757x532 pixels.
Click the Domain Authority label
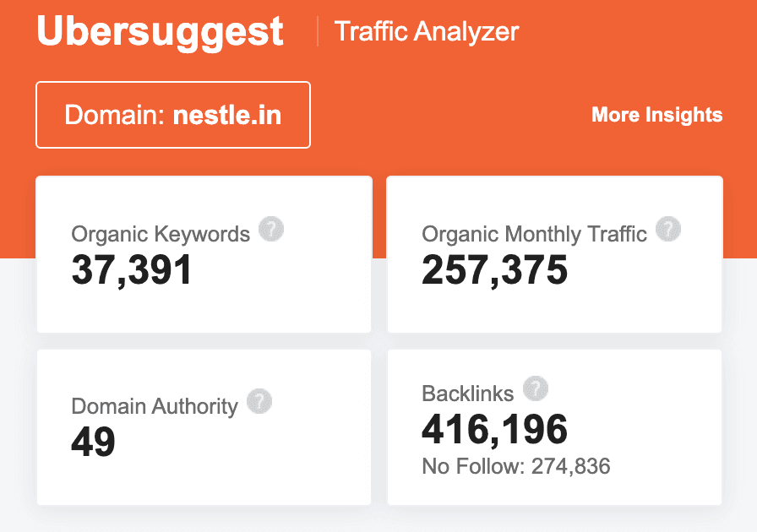coord(155,406)
